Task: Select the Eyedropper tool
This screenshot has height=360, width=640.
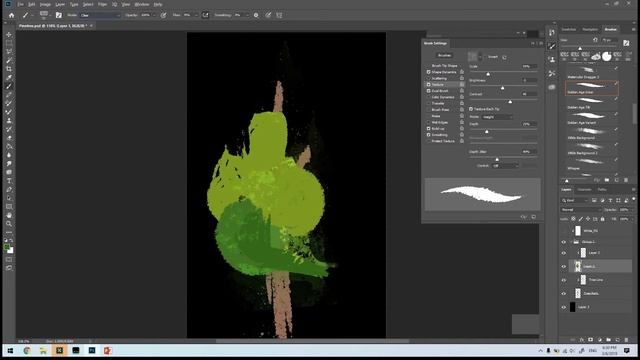Action: pyautogui.click(x=9, y=78)
